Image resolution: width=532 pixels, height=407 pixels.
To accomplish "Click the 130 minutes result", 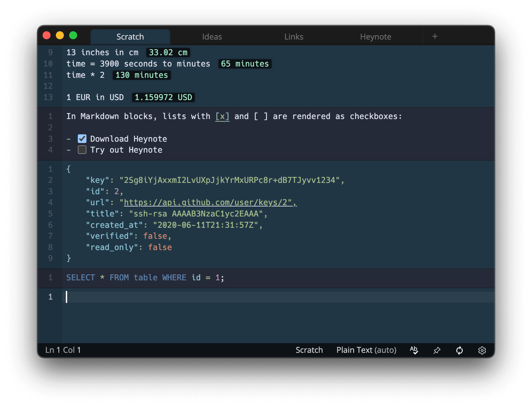I will [x=142, y=75].
